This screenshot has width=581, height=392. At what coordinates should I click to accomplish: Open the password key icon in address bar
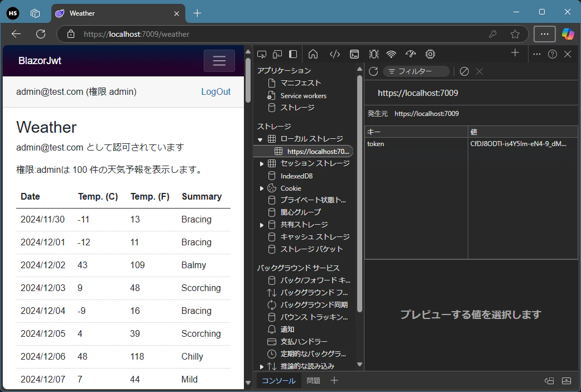[x=492, y=34]
